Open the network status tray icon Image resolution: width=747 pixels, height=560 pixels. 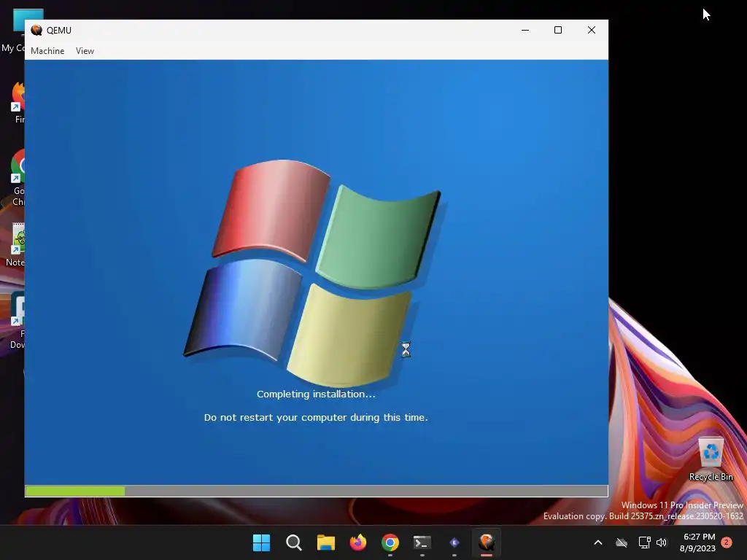(644, 542)
